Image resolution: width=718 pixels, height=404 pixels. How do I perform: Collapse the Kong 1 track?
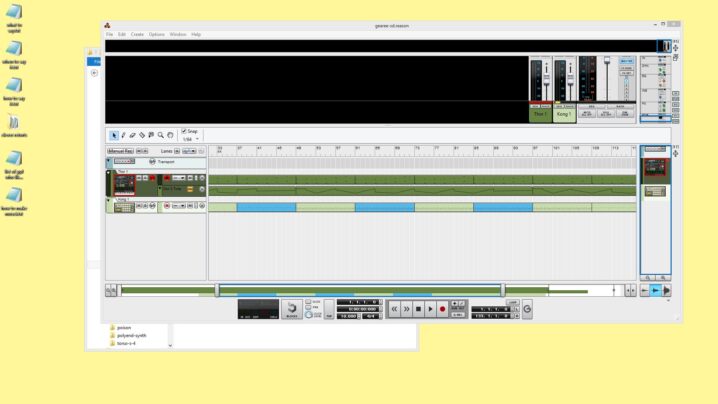point(110,200)
